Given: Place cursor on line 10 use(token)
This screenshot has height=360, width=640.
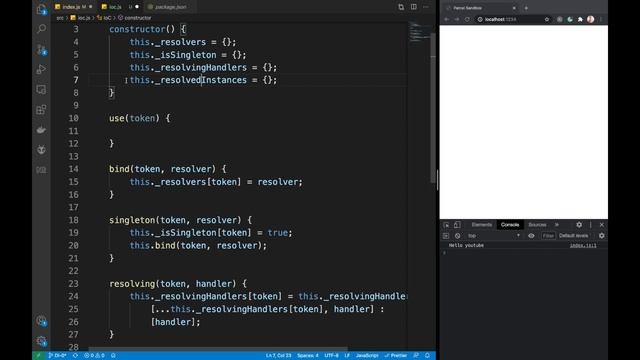Looking at the screenshot, I should [x=139, y=118].
